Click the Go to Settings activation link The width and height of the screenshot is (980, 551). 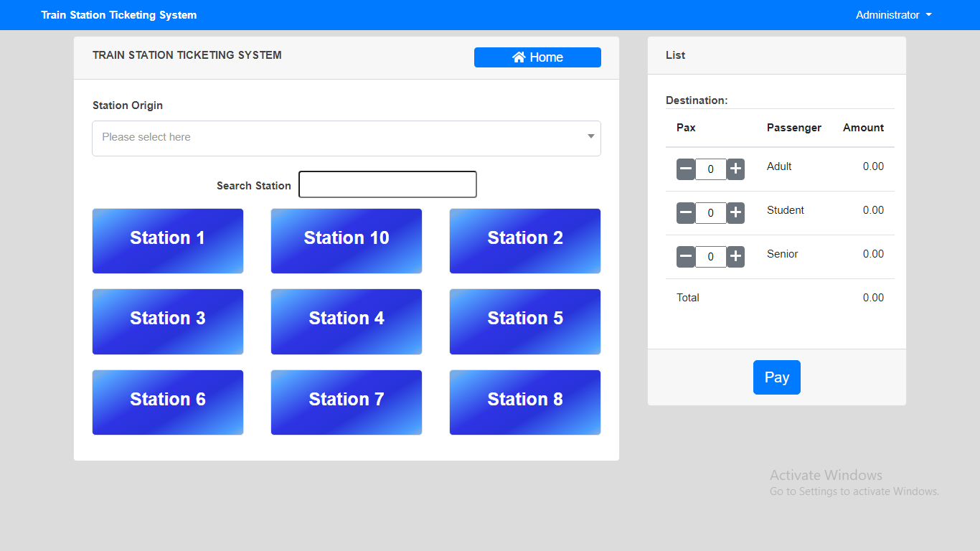[854, 491]
